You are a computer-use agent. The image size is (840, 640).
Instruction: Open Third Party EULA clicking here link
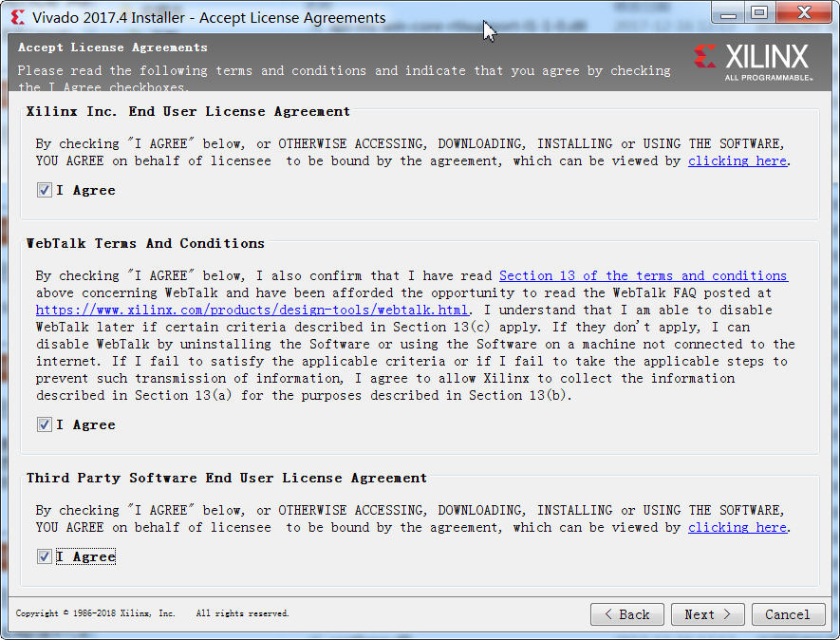coord(737,527)
